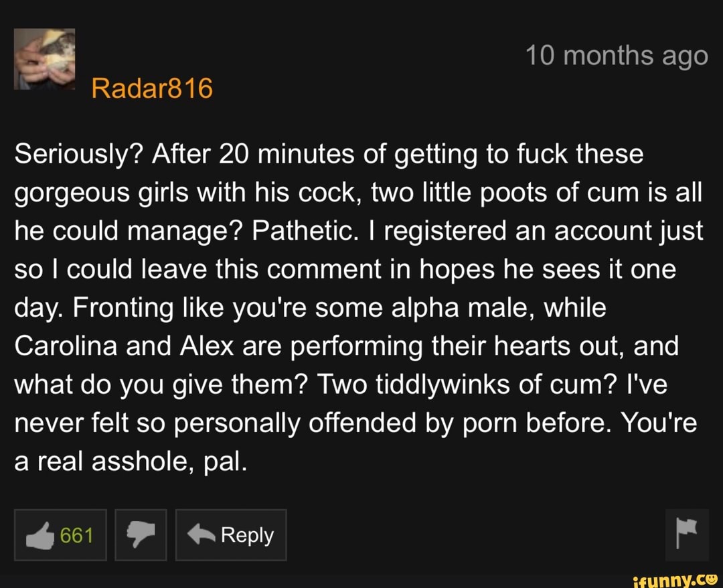The height and width of the screenshot is (588, 723).
Task: Visit the Radar816 username link
Action: point(152,88)
